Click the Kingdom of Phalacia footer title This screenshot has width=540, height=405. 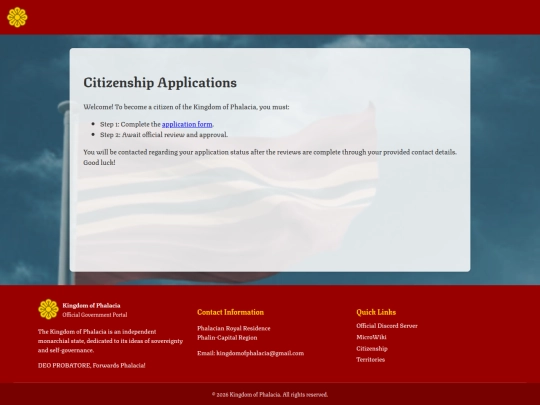(91, 305)
